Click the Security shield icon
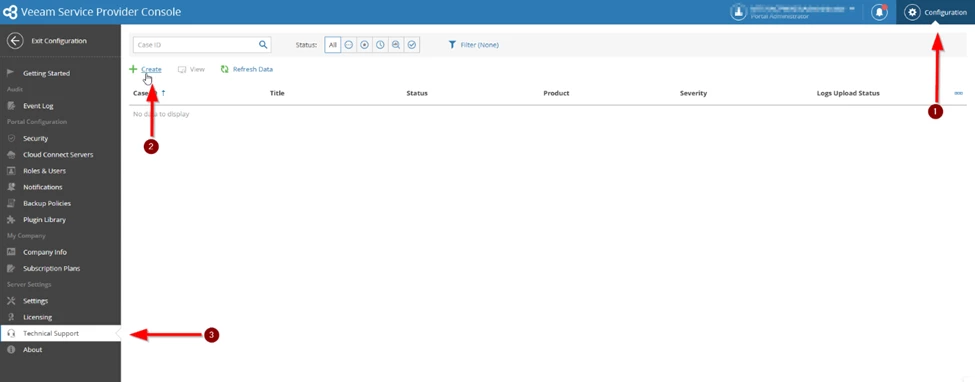 11,138
